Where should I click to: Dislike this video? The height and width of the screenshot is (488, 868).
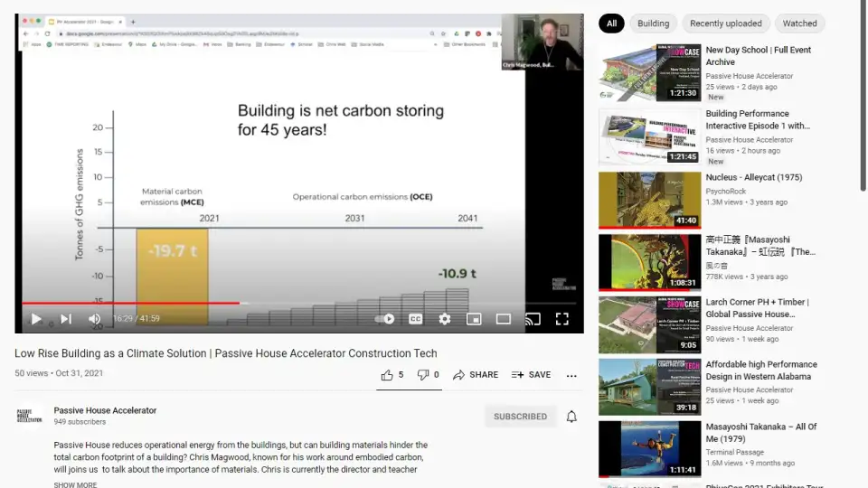428,375
